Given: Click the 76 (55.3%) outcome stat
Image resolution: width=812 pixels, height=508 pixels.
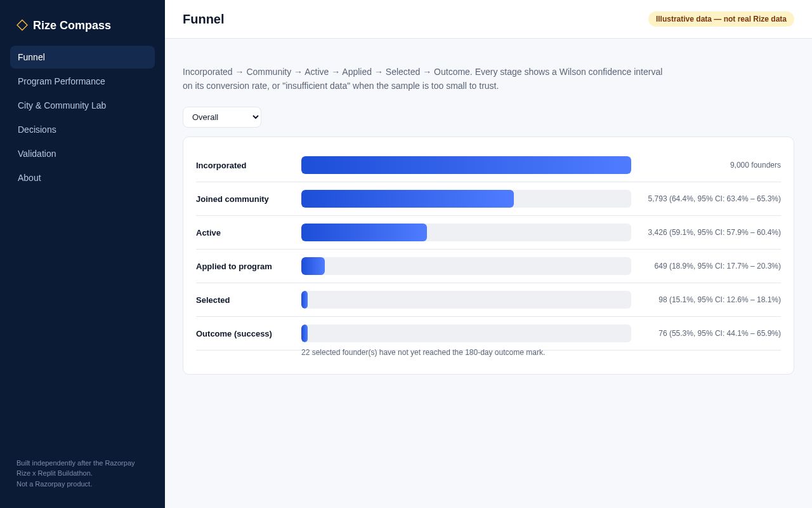Looking at the screenshot, I should coord(719,333).
